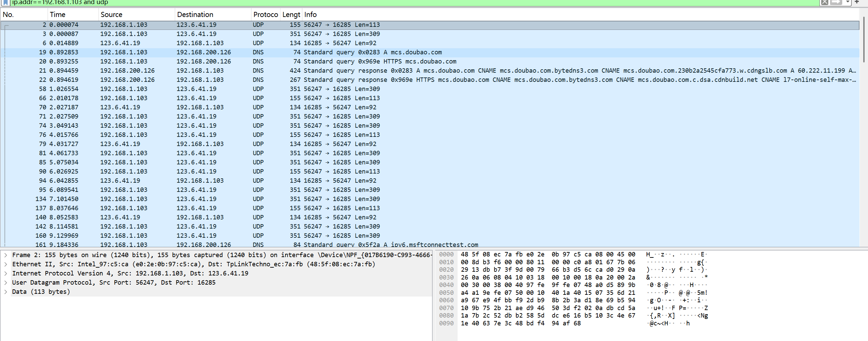Open the recent display filters dropdown
The height and width of the screenshot is (341, 868).
click(x=847, y=2)
